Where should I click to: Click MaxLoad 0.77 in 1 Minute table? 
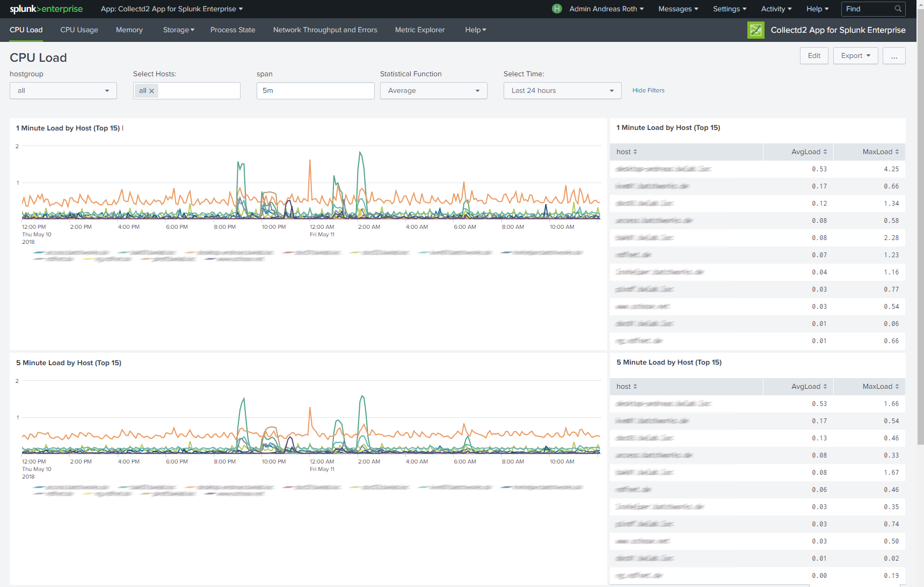click(x=891, y=289)
